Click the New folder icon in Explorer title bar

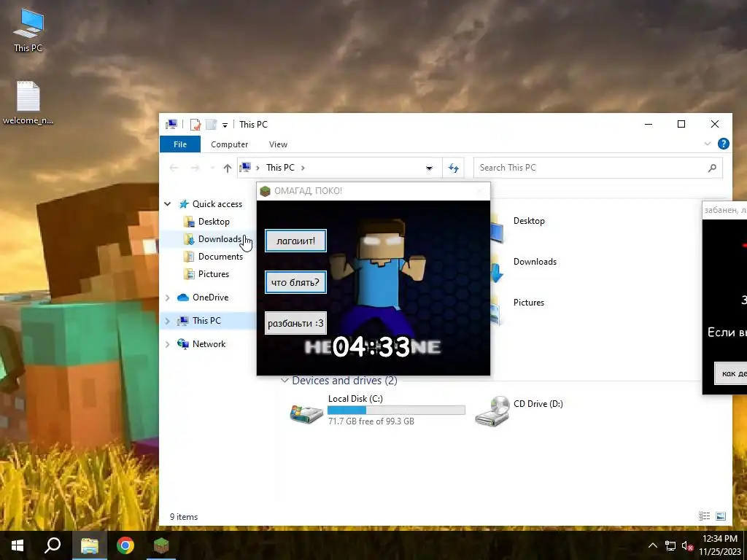click(211, 125)
